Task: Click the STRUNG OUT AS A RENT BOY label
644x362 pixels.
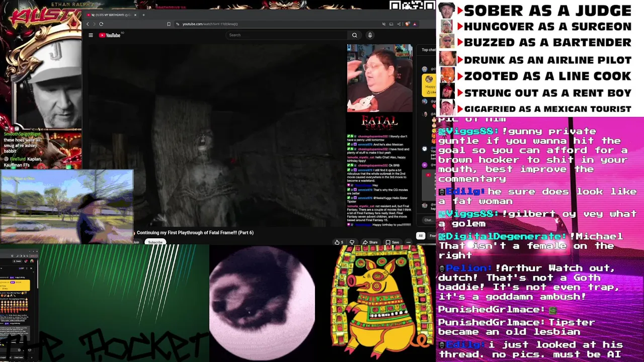Action: (x=547, y=93)
